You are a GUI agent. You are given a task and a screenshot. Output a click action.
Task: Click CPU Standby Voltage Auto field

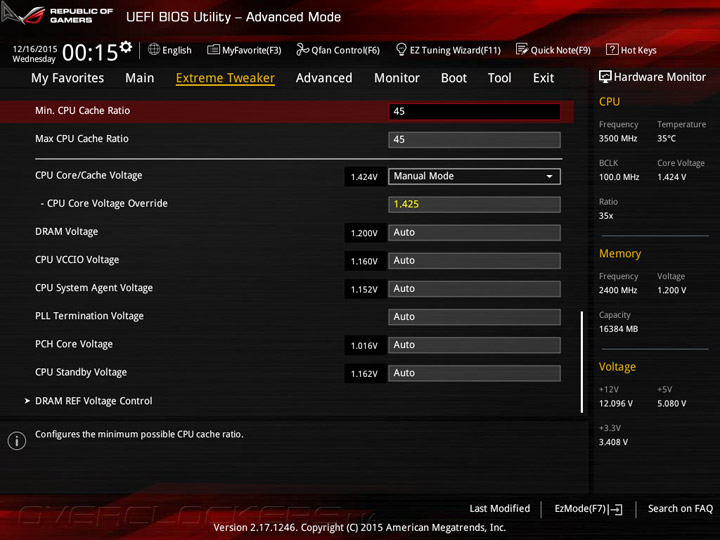tap(474, 373)
